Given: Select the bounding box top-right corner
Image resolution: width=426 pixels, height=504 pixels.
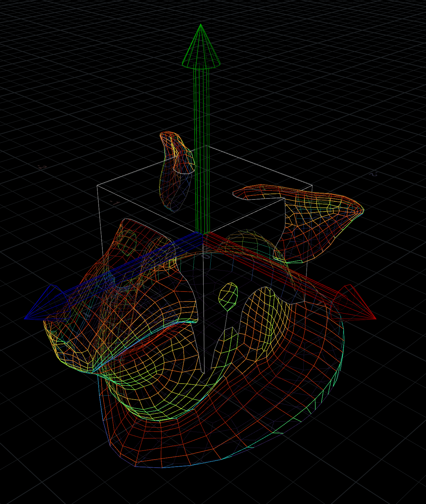Looking at the screenshot, I should 312,185.
